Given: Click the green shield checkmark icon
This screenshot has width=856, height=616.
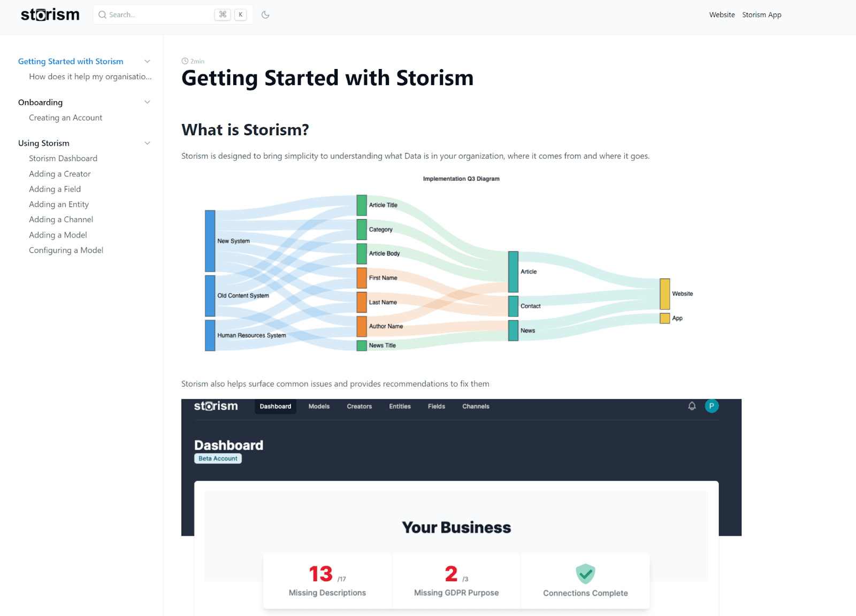Looking at the screenshot, I should point(585,574).
